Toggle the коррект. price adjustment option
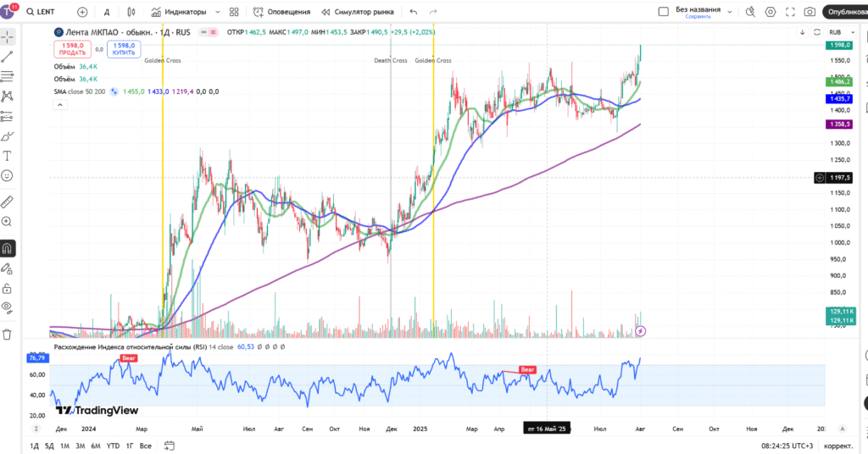Image resolution: width=868 pixels, height=454 pixels. click(x=838, y=446)
